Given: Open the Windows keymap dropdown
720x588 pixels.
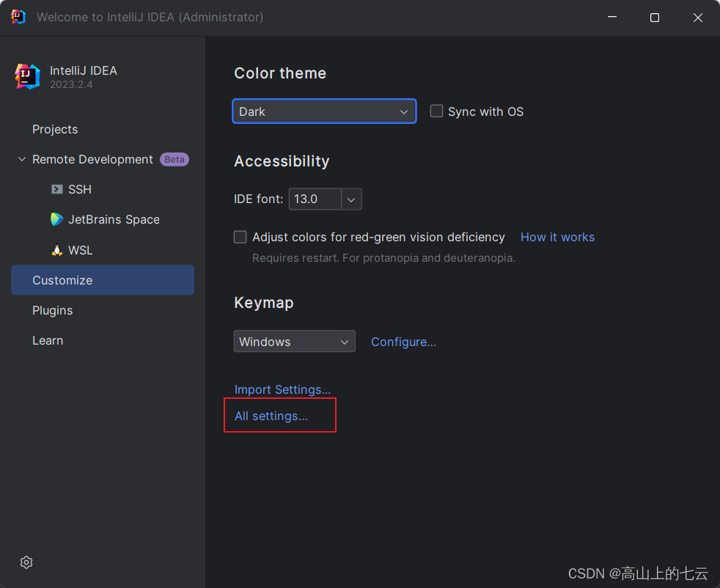Looking at the screenshot, I should tap(294, 341).
